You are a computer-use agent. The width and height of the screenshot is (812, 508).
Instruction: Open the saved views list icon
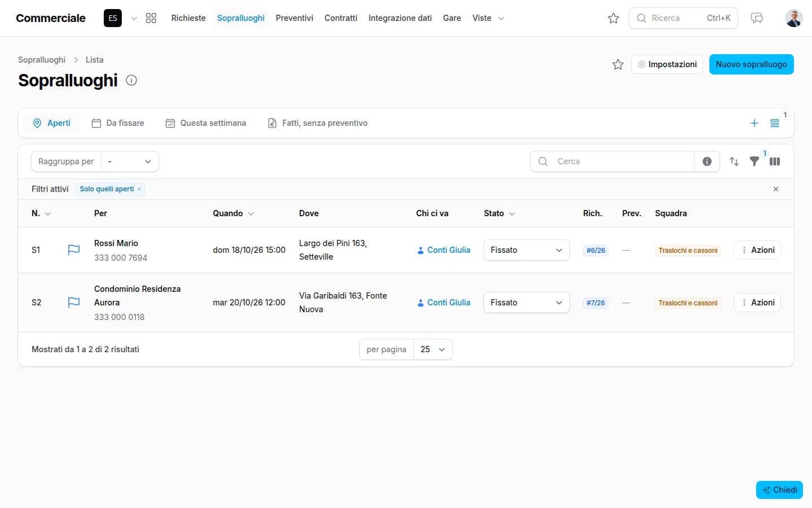[x=775, y=123]
